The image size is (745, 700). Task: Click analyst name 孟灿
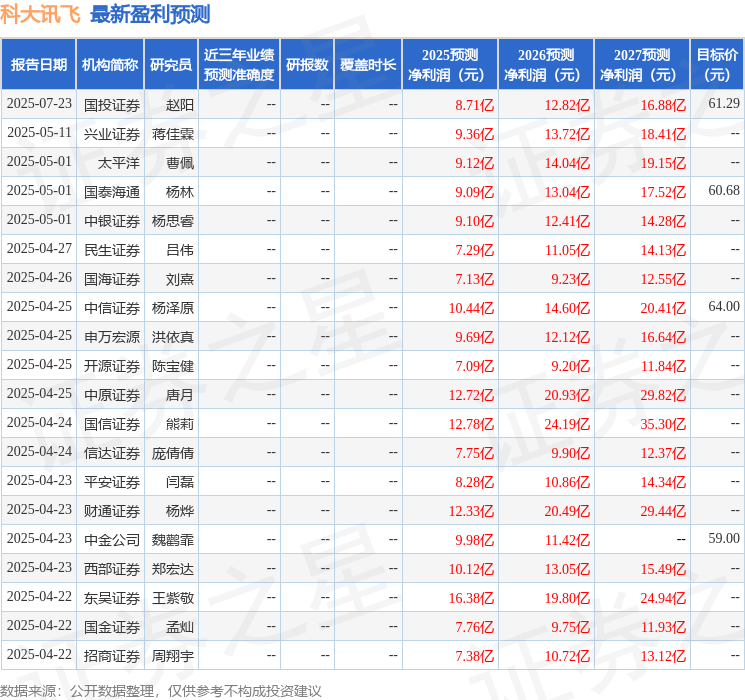coord(180,627)
